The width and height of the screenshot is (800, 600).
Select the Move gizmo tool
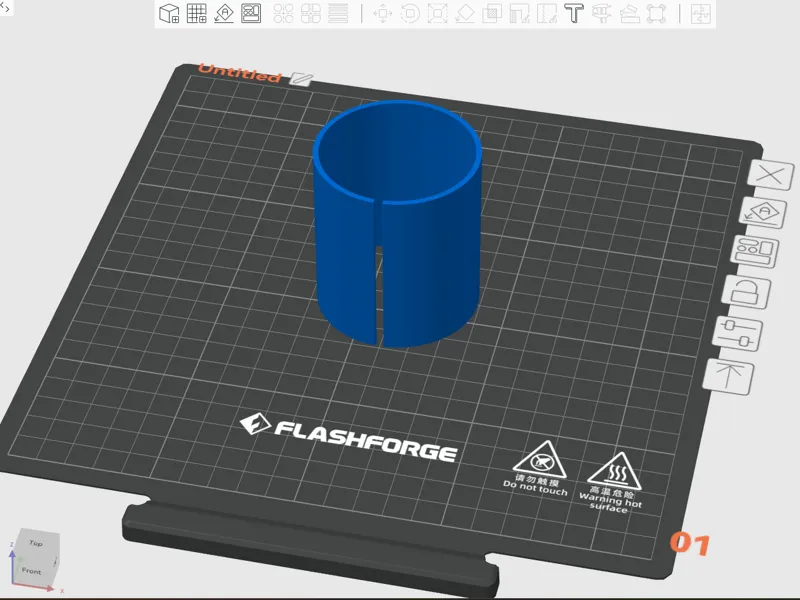383,13
